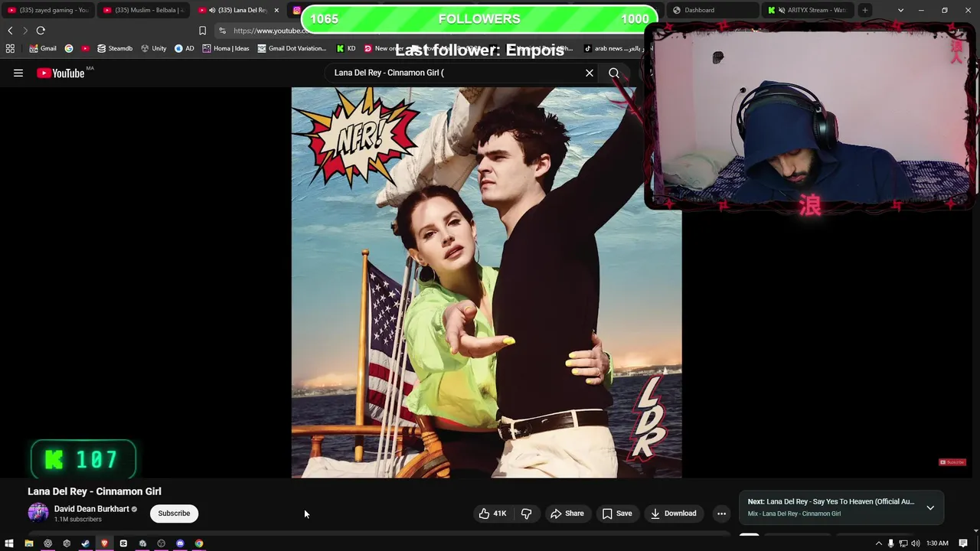Open the KD bookmark
The width and height of the screenshot is (980, 551).
tap(346, 48)
